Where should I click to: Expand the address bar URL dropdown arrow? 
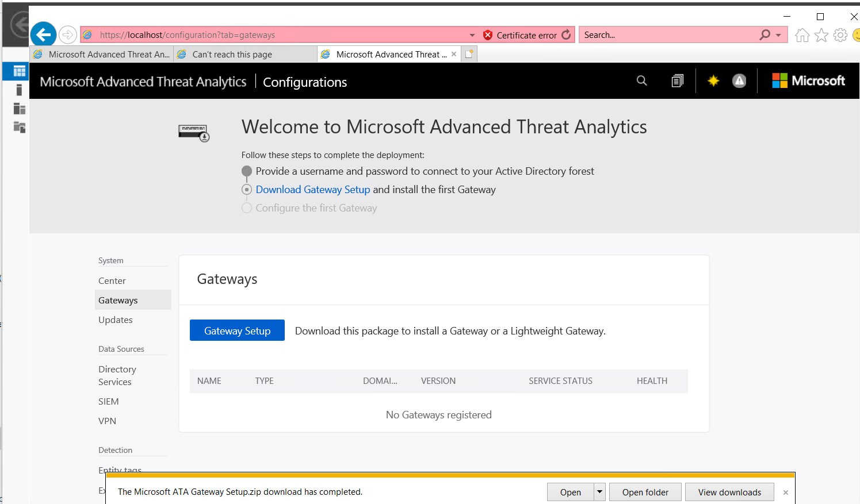(x=472, y=35)
